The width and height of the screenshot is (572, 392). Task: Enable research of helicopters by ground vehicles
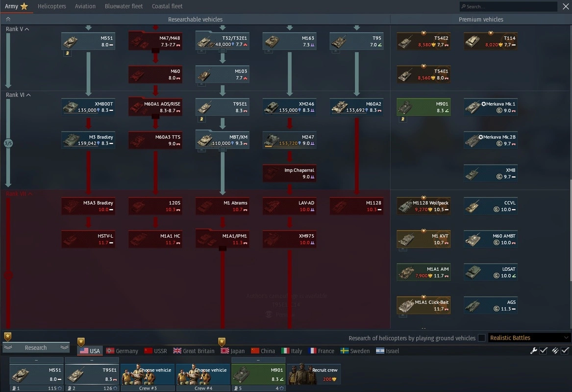pos(482,338)
